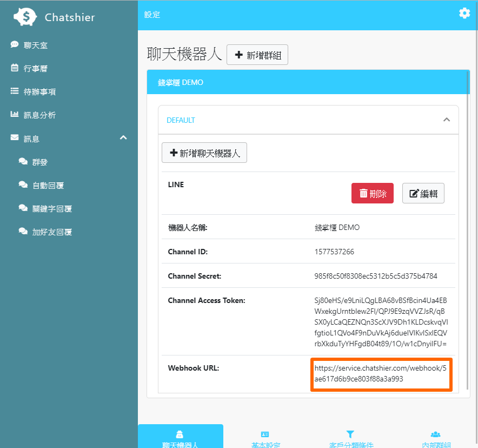Click the 機器人名稱: field label
Image resolution: width=478 pixels, height=448 pixels.
188,227
